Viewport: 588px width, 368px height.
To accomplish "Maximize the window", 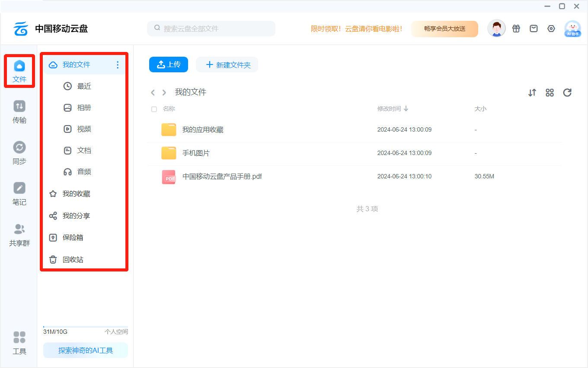I will click(x=562, y=6).
